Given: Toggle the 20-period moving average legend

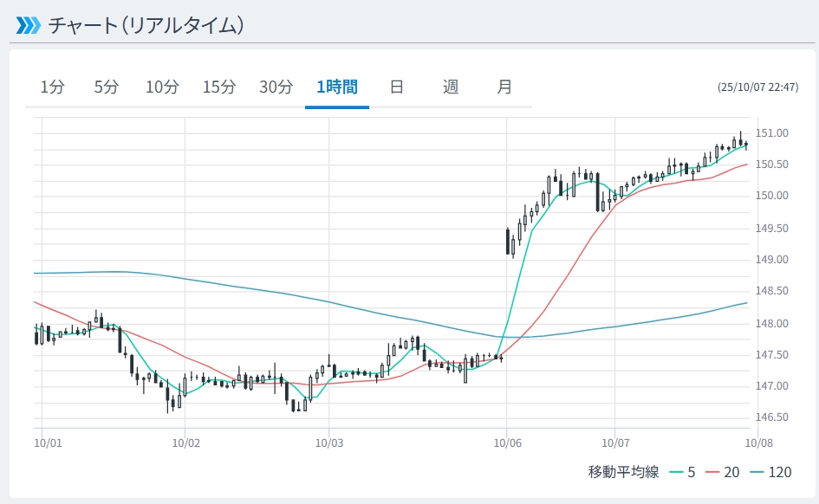Looking at the screenshot, I should 723,472.
